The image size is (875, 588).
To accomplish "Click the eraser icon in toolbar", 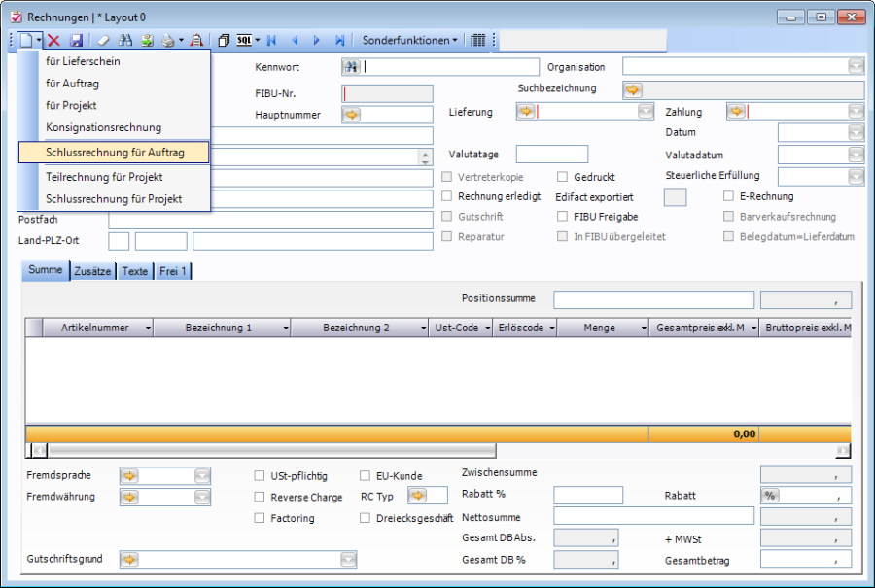I will click(x=102, y=41).
